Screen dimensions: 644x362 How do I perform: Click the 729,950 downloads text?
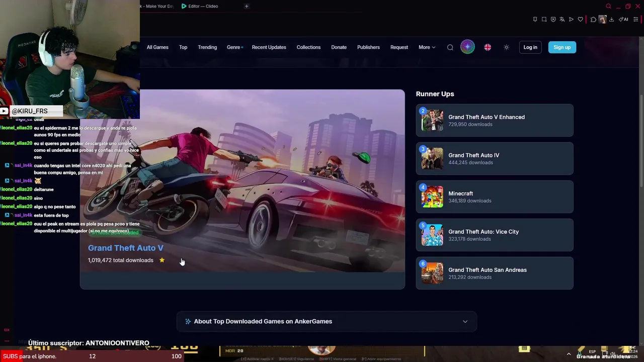click(x=470, y=124)
